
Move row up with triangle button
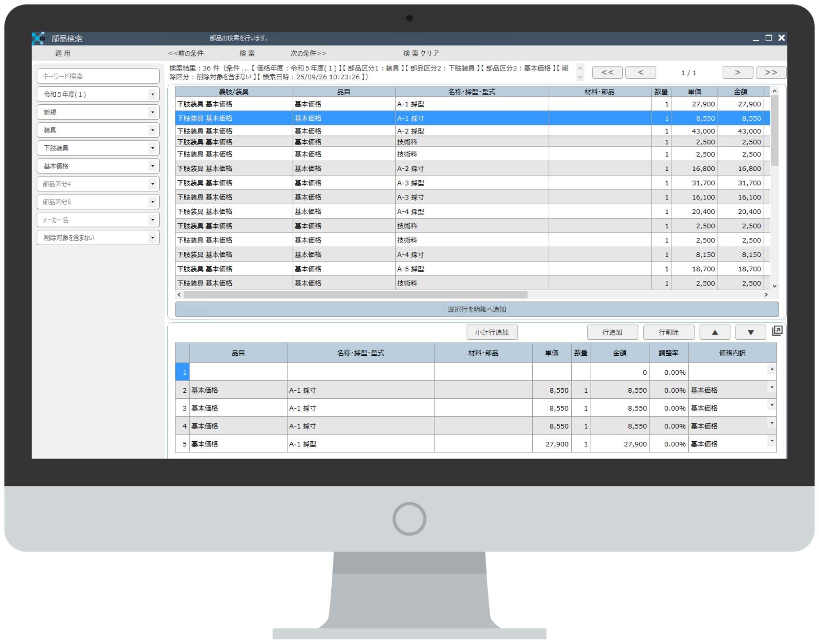coord(715,332)
